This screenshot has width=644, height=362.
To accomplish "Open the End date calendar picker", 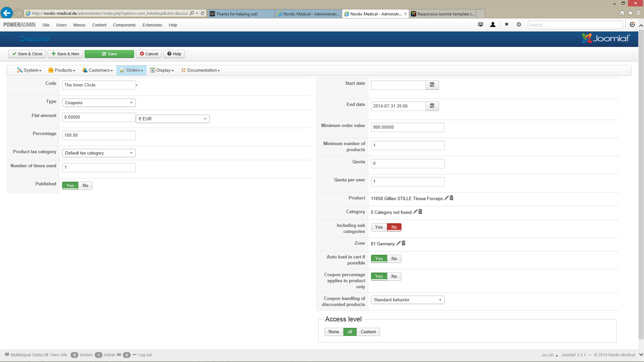I will click(x=432, y=106).
